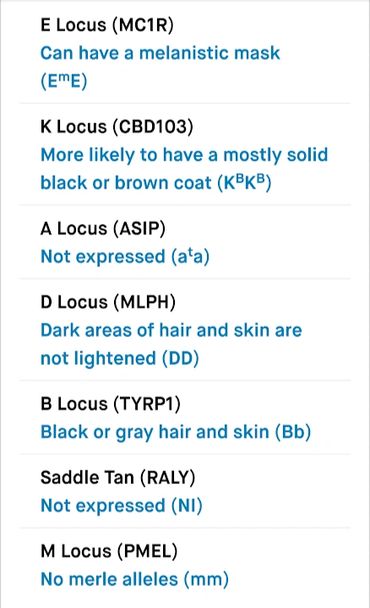Select the (Bb) genotype notation
Viewport: 370px width, 608px height.
click(293, 432)
